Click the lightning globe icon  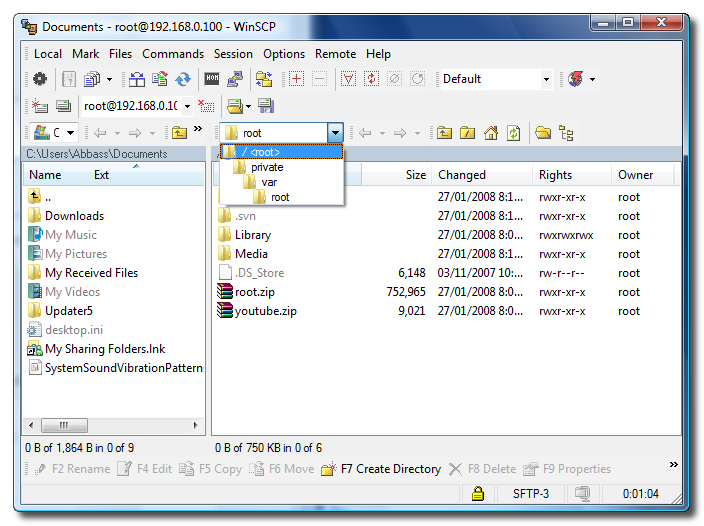(576, 79)
